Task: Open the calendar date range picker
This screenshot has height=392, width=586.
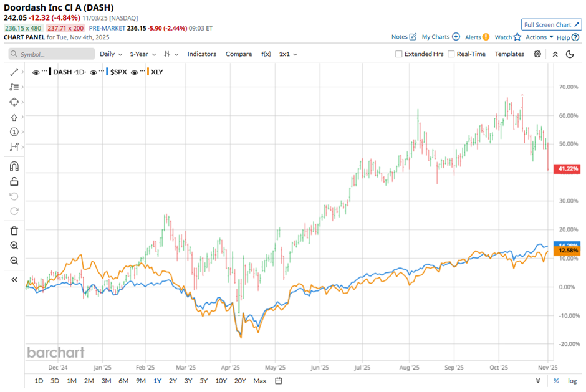Action: click(279, 381)
